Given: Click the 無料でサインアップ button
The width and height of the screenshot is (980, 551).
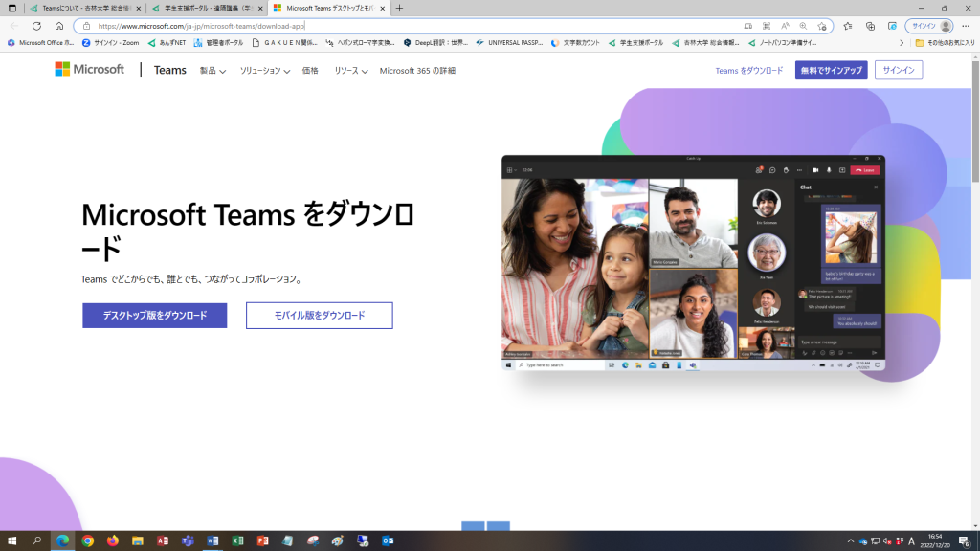Looking at the screenshot, I should point(832,70).
